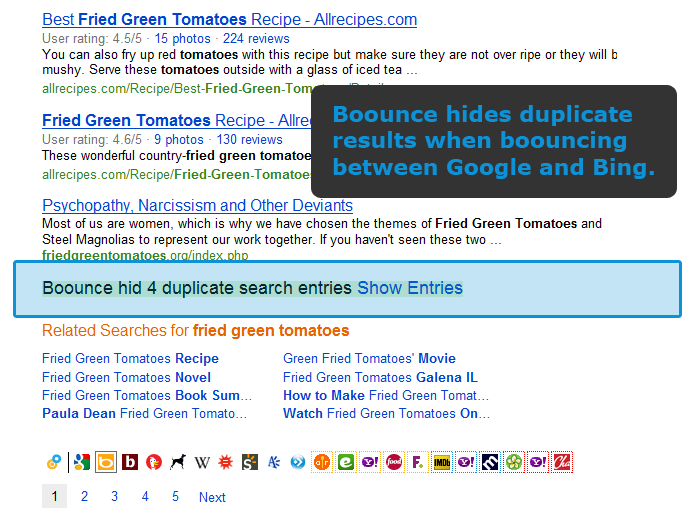Switch search to the Google icon
The width and height of the screenshot is (700, 520).
(82, 462)
